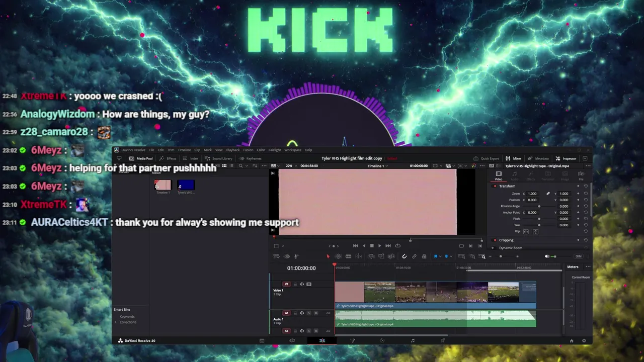
Task: Click the Position Y value field
Action: (564, 200)
